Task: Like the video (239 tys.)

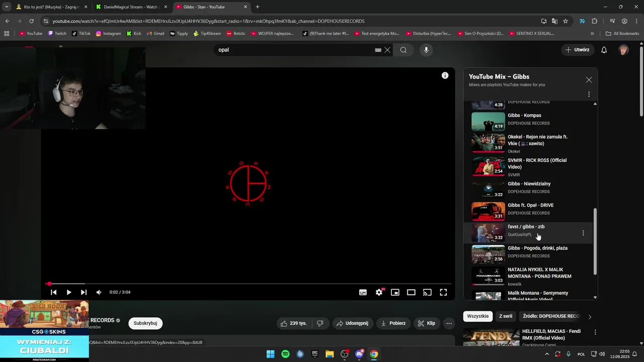Action: 294,323
